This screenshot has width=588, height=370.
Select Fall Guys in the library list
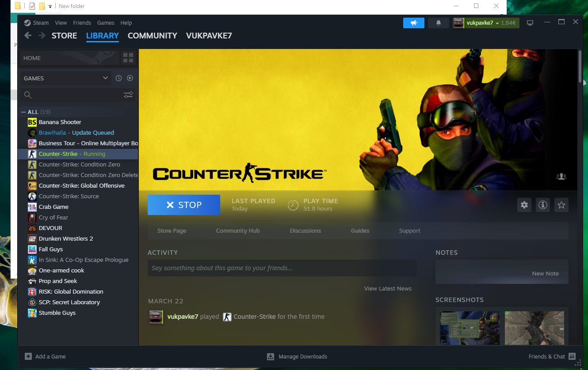pos(51,249)
